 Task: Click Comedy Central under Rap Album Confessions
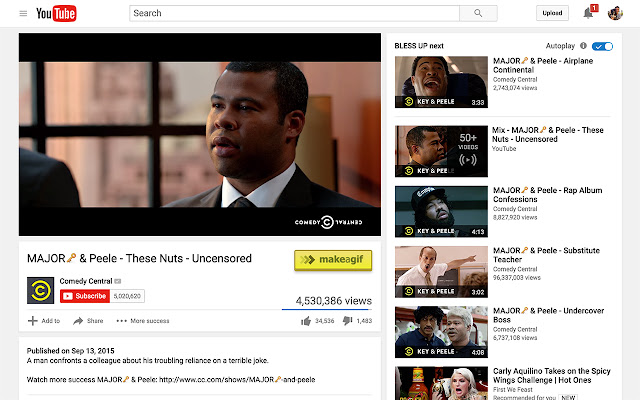tap(515, 209)
